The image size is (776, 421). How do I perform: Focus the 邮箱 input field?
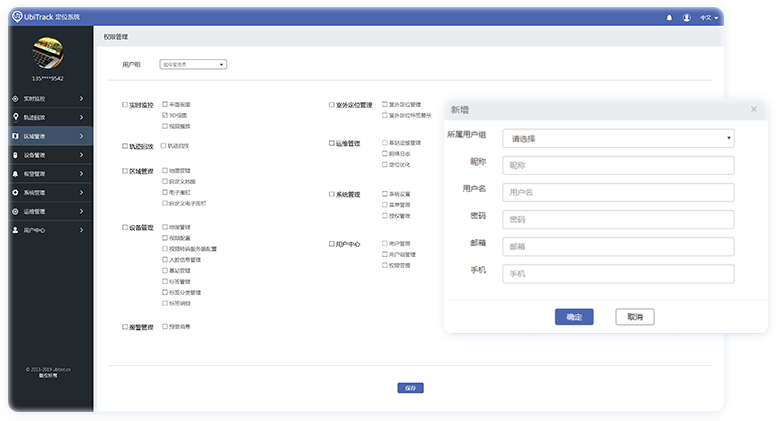[x=618, y=247]
